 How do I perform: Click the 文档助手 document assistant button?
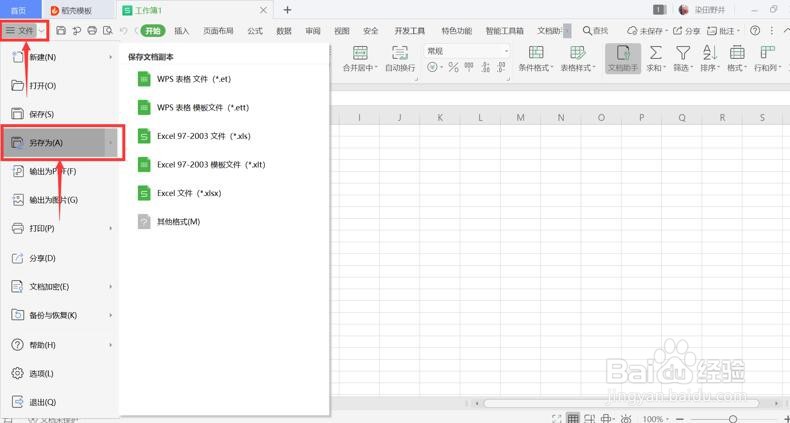[x=623, y=58]
